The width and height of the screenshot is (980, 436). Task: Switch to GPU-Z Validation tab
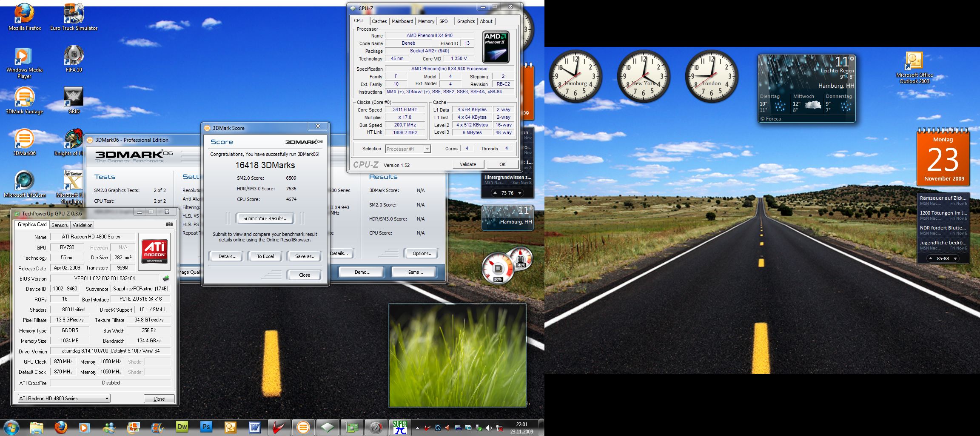83,225
